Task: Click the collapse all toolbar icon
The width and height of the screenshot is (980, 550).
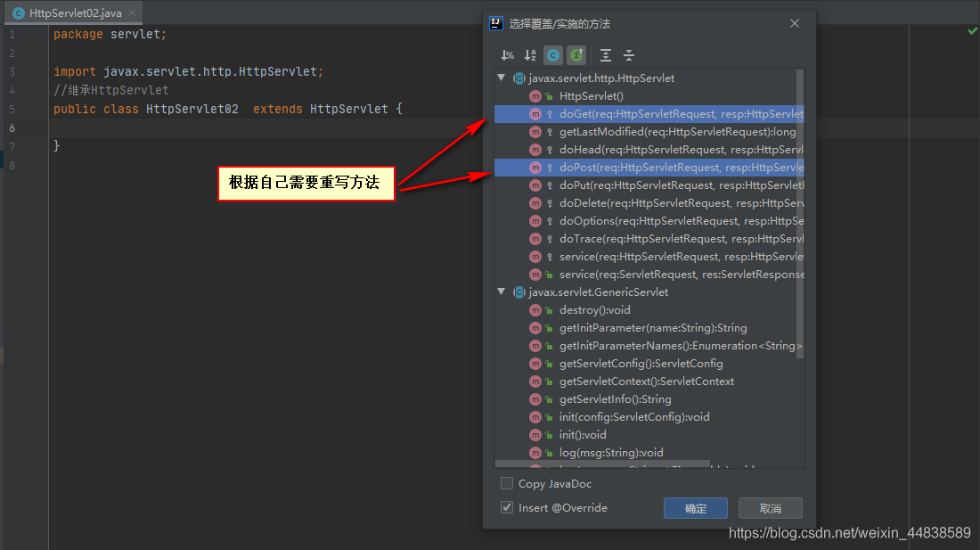Action: tap(629, 55)
